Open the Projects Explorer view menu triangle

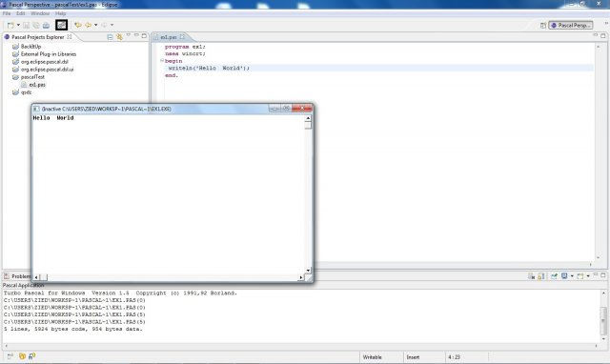tap(128, 36)
